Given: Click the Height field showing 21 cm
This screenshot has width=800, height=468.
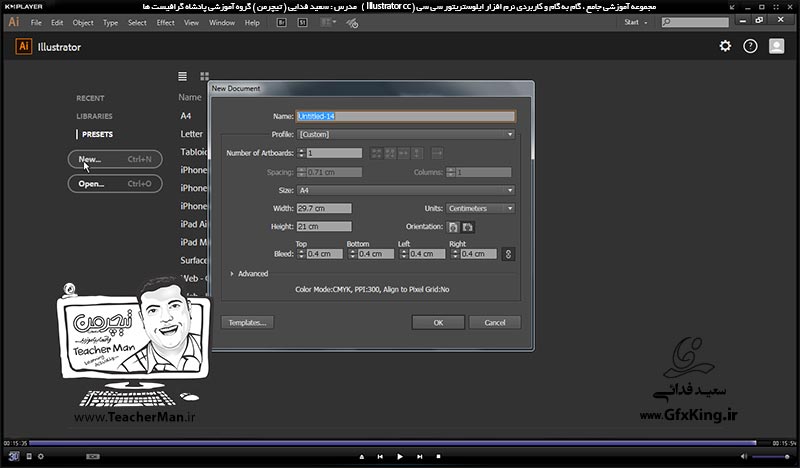Looking at the screenshot, I should (x=324, y=226).
